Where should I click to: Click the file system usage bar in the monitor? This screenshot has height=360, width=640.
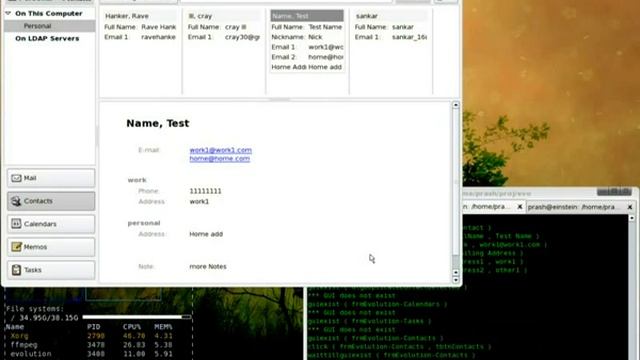[137, 317]
